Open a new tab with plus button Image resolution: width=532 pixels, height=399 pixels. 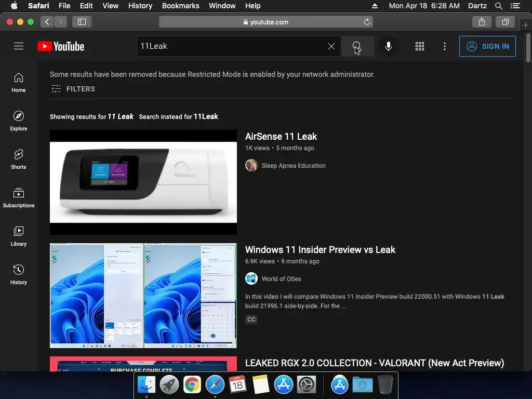point(525,25)
